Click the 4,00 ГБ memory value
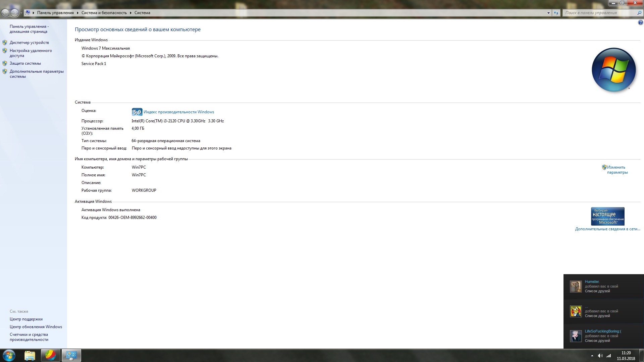Screen dimensions: 644x362 pyautogui.click(x=138, y=128)
